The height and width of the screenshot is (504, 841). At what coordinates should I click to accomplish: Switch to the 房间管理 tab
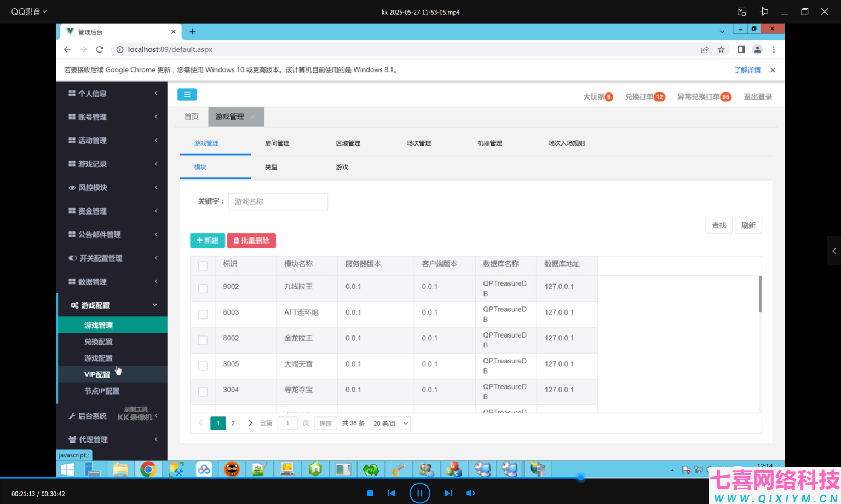(277, 143)
